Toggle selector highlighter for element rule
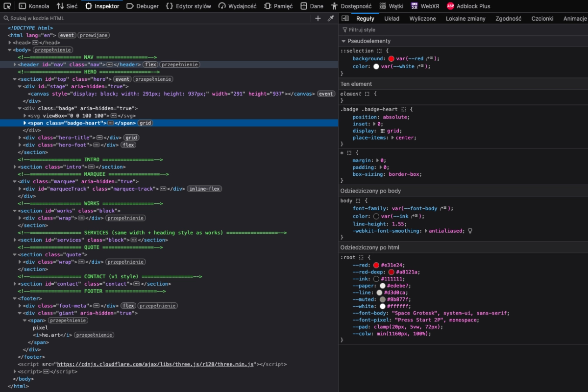 coord(367,94)
